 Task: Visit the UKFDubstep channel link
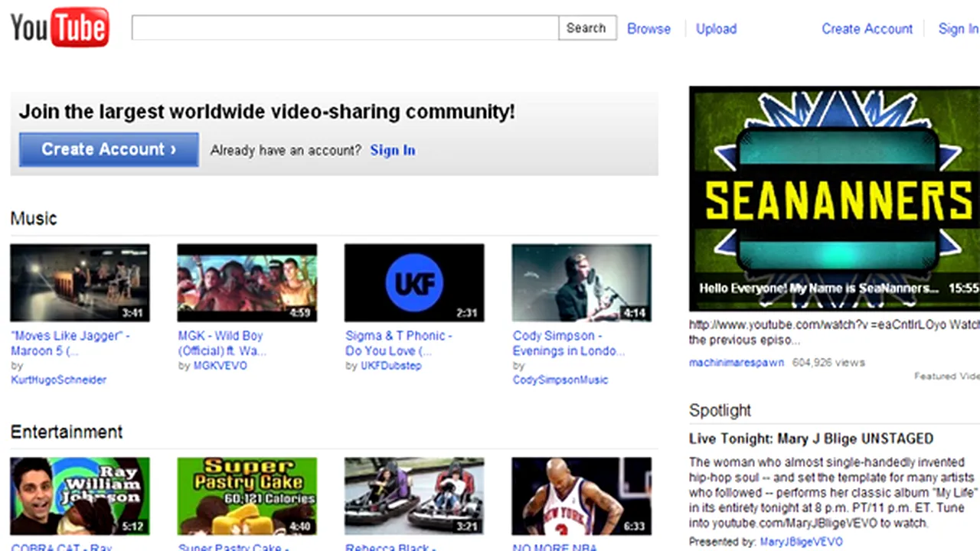(390, 366)
